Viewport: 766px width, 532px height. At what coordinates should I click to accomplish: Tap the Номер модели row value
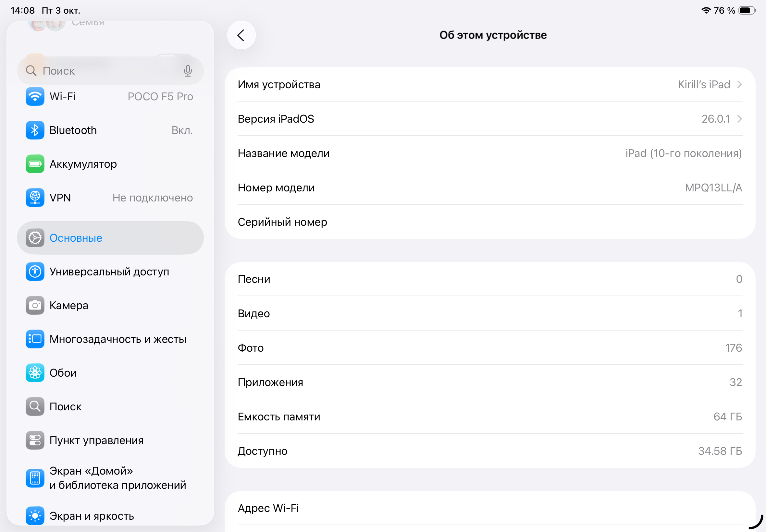[x=713, y=188]
